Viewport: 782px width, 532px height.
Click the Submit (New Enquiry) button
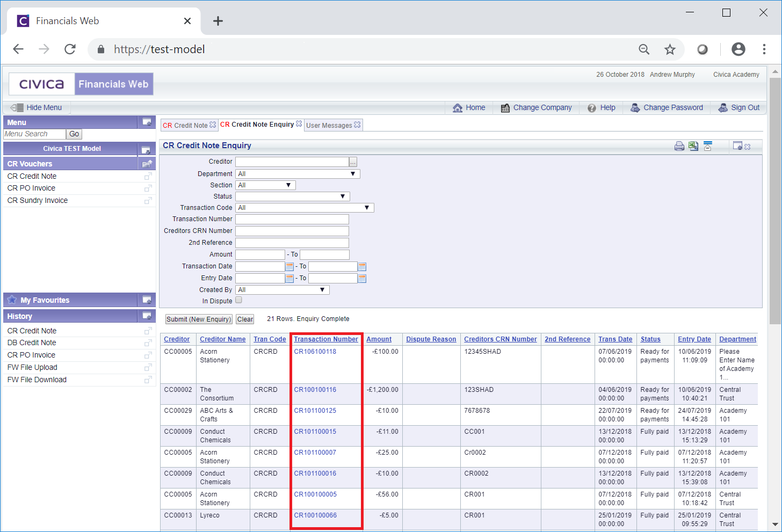(x=199, y=319)
